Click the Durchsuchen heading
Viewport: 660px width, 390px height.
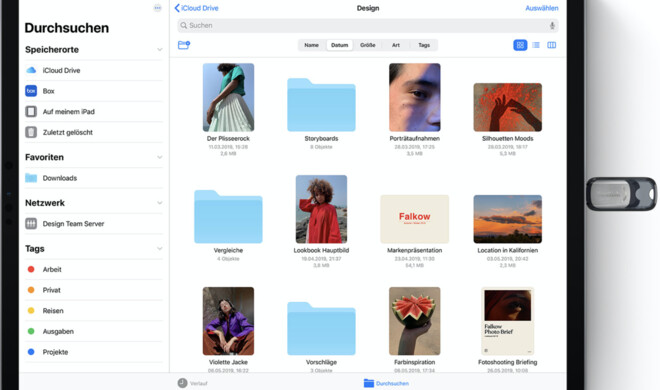tap(67, 28)
